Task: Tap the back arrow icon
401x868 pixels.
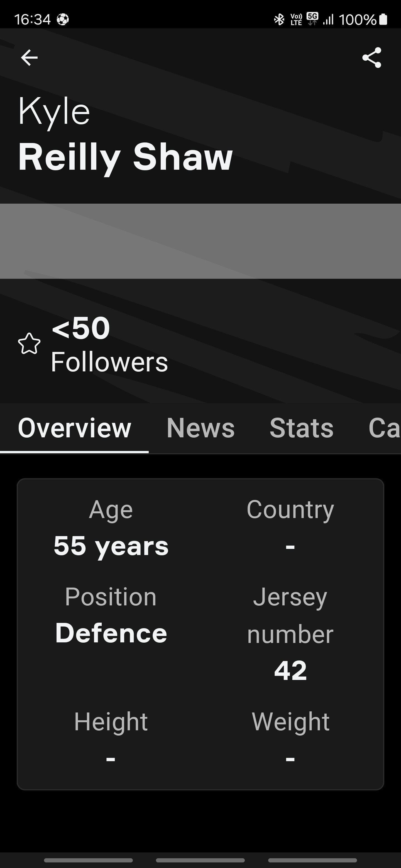Action: point(29,58)
